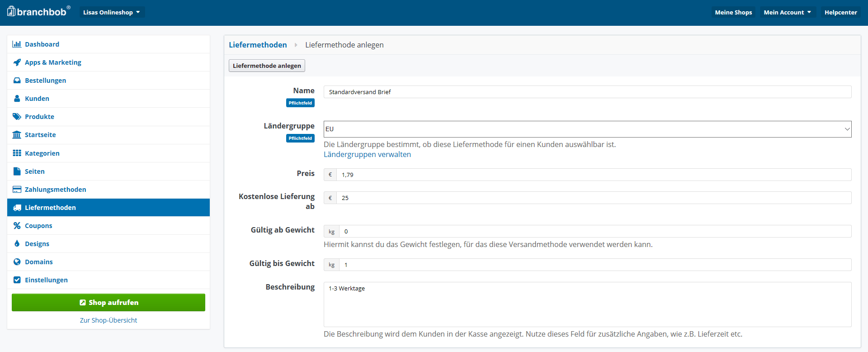This screenshot has width=868, height=352.
Task: Open the Kategorien menu entry
Action: [x=108, y=153]
